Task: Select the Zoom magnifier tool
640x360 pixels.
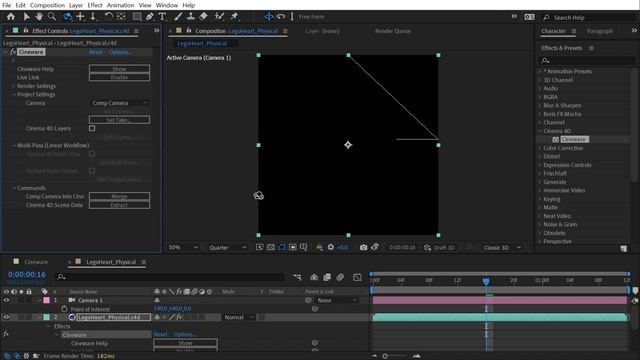Action: point(52,16)
